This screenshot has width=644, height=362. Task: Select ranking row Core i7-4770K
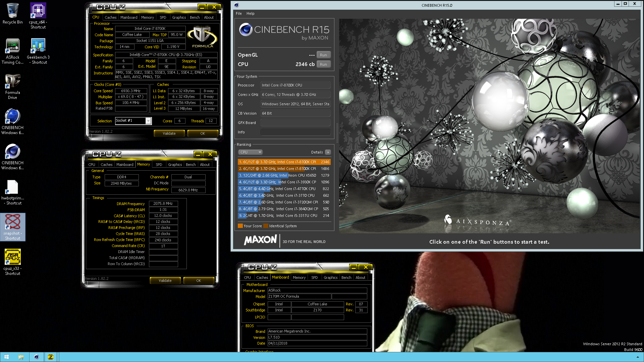coord(284,189)
